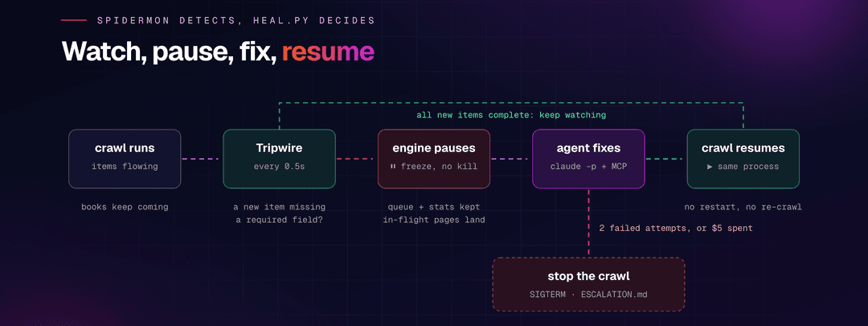Click 'a new item missing' text
The width and height of the screenshot is (868, 326).
279,207
